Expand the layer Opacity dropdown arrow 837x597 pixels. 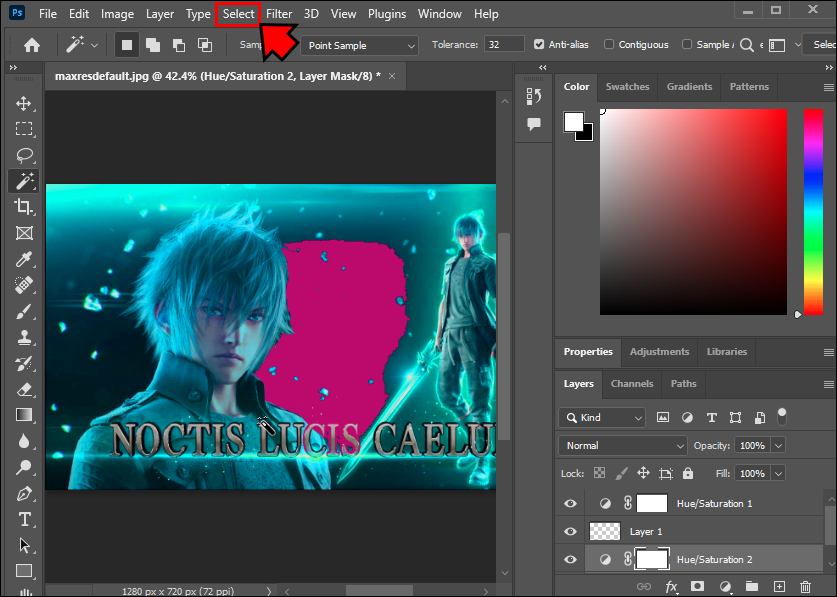778,445
